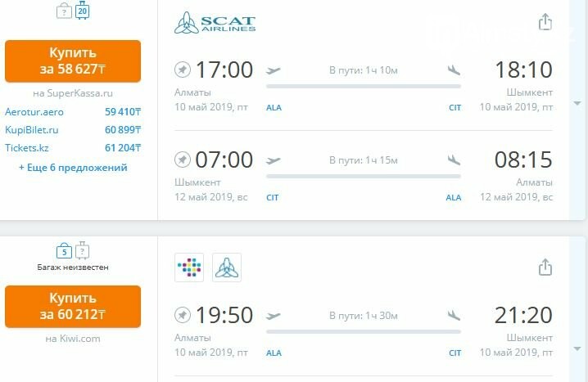The height and width of the screenshot is (382, 588).
Task: Click the small SCAT logo in second ticket
Action: 227,267
